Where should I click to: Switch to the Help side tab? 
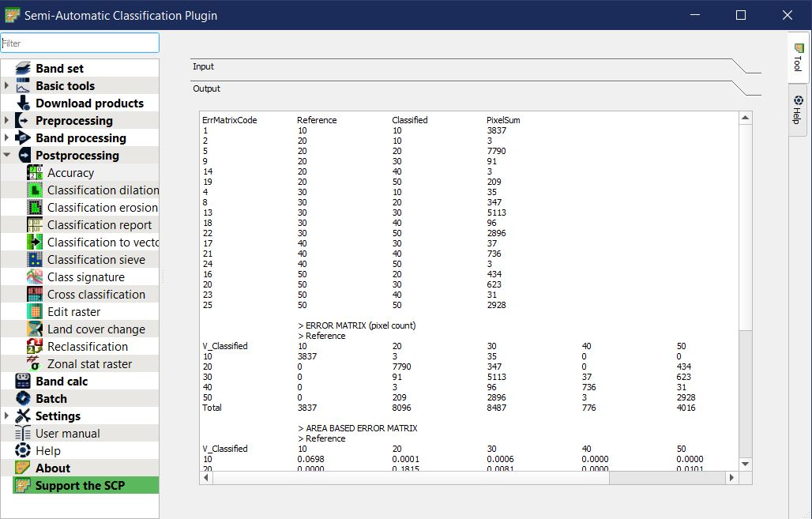(x=798, y=110)
